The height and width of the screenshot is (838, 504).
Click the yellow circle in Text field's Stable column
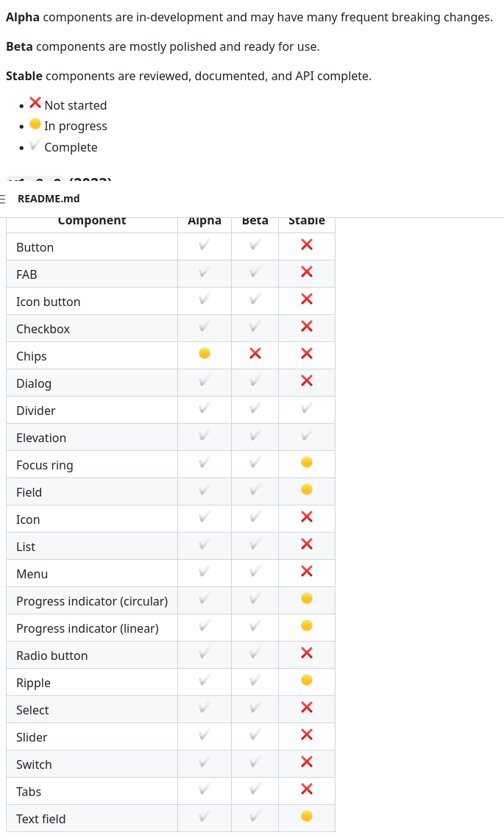[x=307, y=816]
